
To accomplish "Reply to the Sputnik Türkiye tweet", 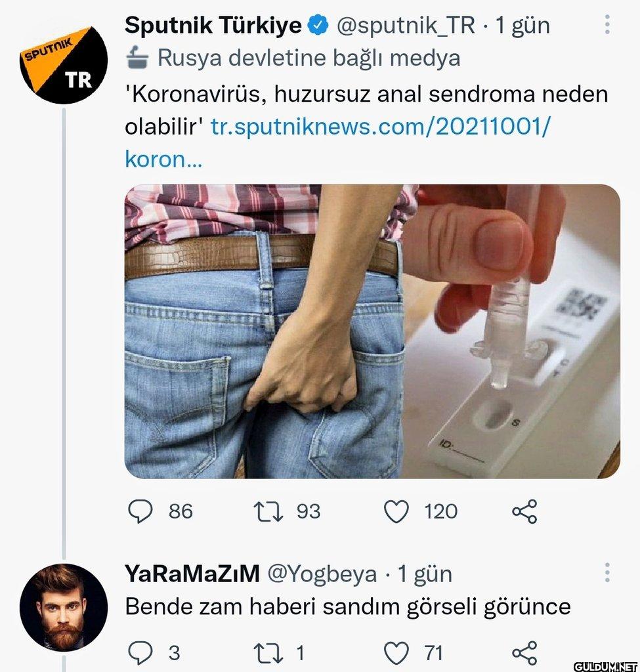I will 140,511.
